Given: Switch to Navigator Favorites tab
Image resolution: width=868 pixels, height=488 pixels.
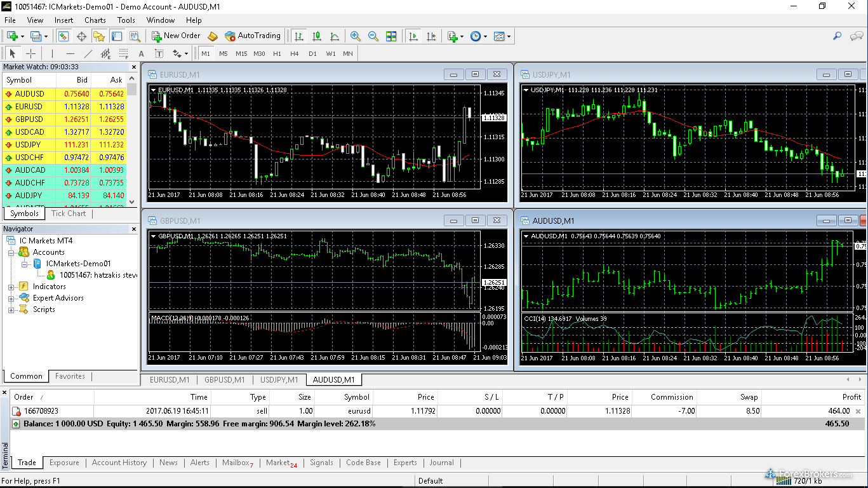Looking at the screenshot, I should pyautogui.click(x=70, y=376).
